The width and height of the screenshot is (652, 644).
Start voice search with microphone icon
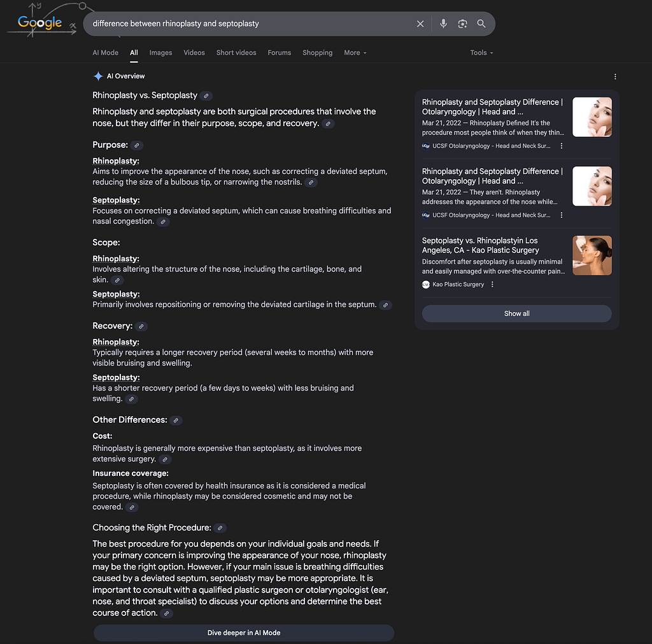(443, 24)
